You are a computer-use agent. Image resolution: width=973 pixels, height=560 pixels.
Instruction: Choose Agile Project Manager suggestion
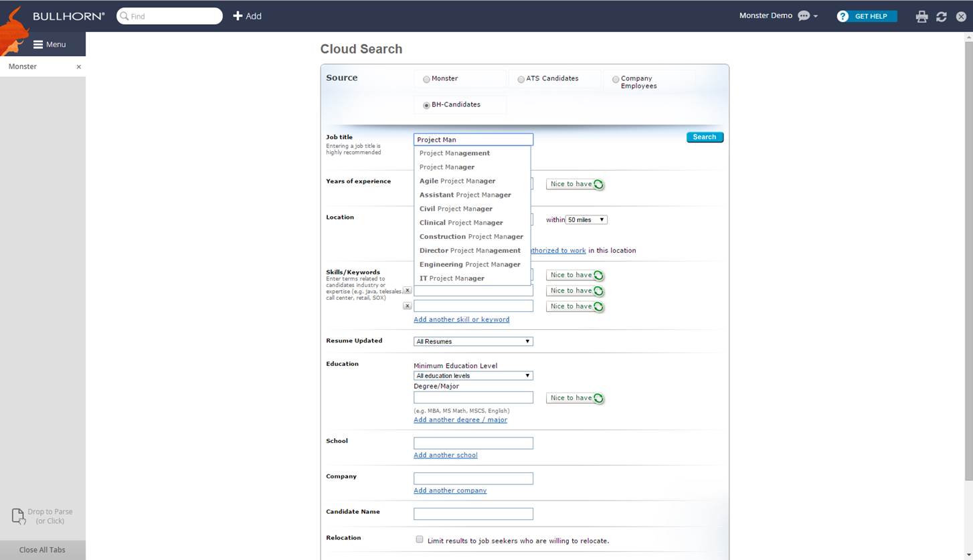457,181
